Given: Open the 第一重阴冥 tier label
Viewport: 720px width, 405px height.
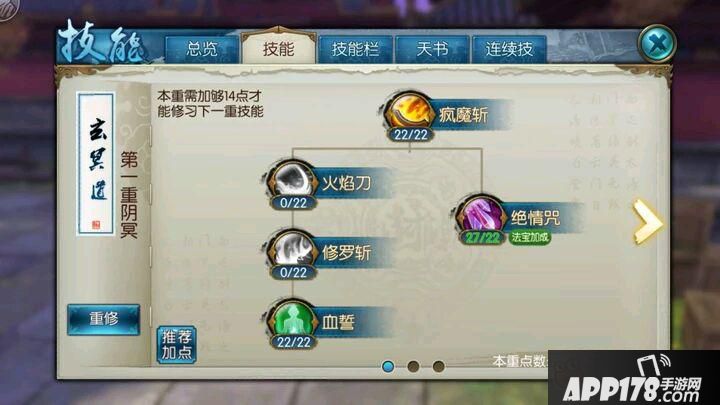Looking at the screenshot, I should tap(129, 195).
